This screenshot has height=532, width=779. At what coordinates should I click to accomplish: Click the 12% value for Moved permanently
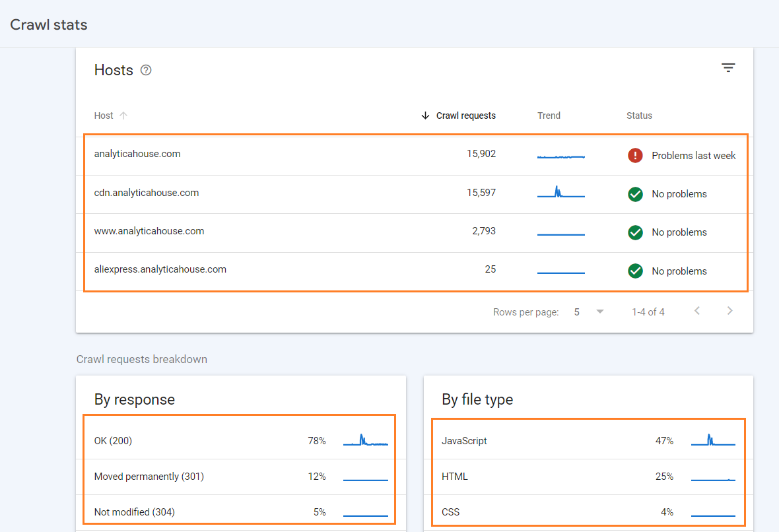tap(316, 477)
